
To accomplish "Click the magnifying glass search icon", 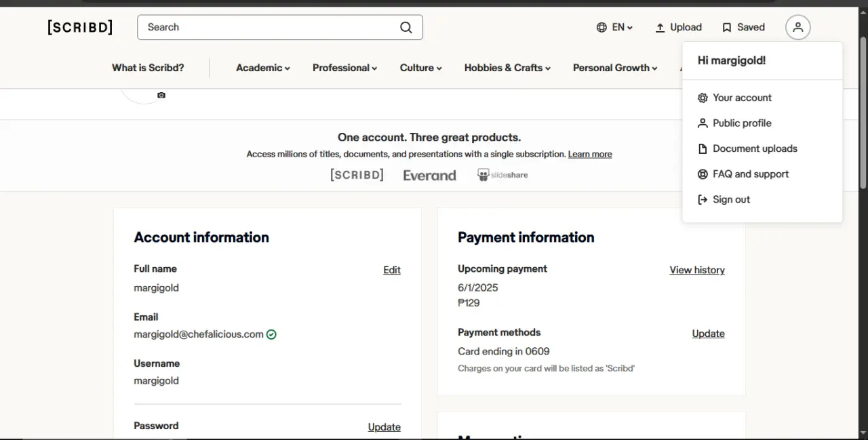I will (x=406, y=27).
